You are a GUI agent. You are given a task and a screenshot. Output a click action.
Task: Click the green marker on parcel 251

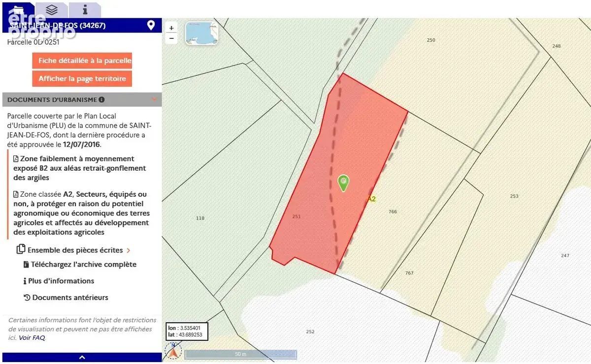pos(343,182)
